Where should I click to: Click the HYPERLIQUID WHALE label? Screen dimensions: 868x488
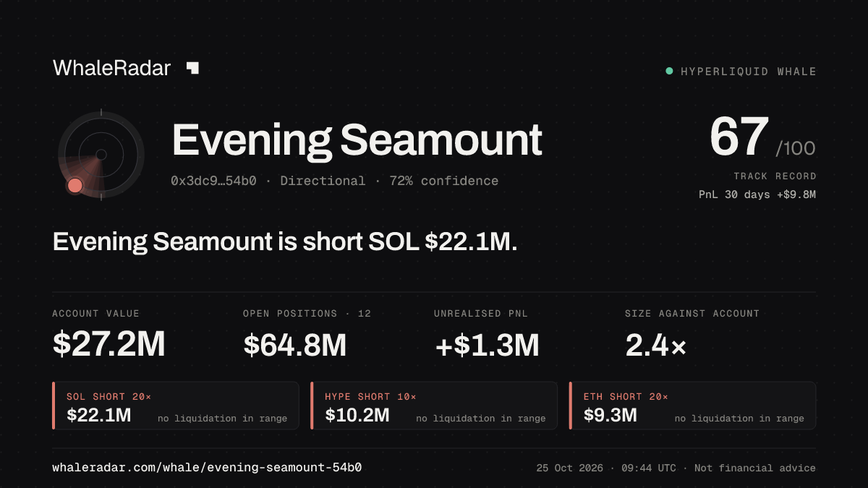pos(749,72)
